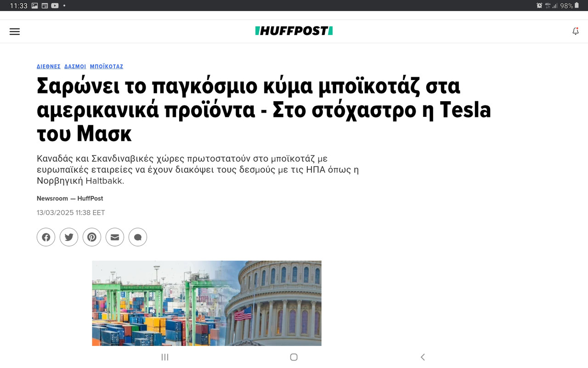The width and height of the screenshot is (588, 368).
Task: Pin the article to Pinterest
Action: (92, 237)
